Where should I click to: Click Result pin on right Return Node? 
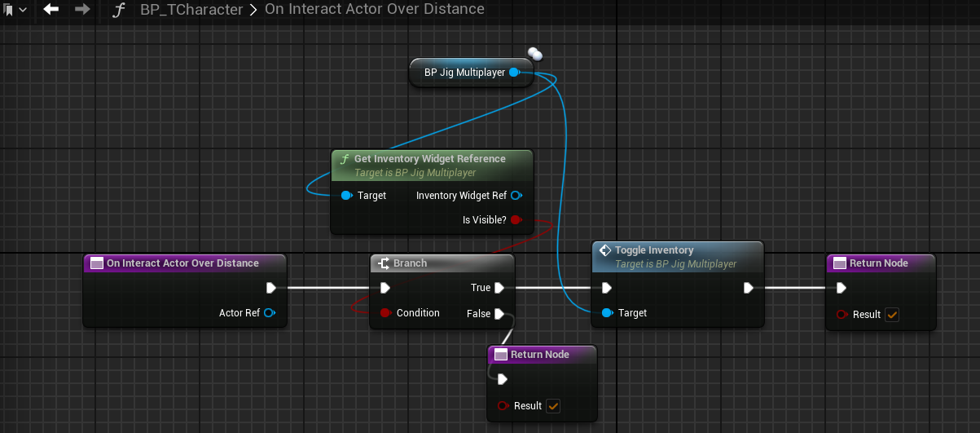[x=842, y=315]
